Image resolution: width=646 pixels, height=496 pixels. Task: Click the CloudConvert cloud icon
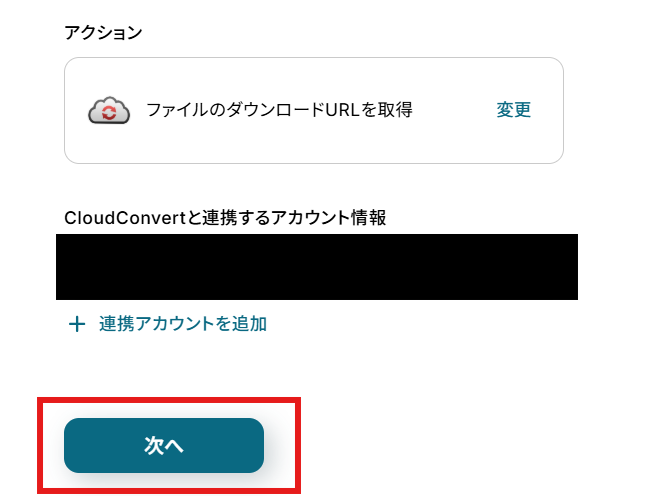point(109,110)
